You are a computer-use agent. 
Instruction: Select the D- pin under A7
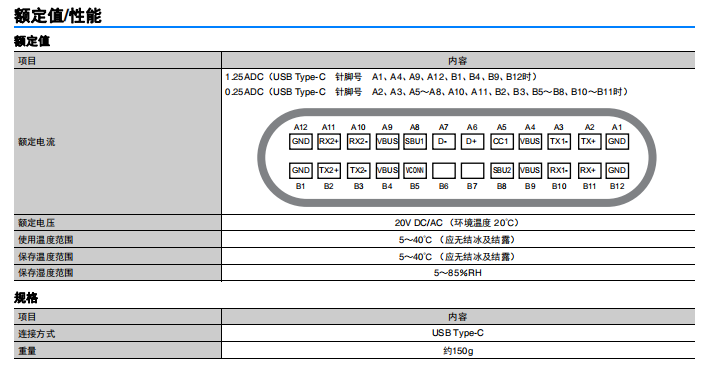tap(443, 141)
